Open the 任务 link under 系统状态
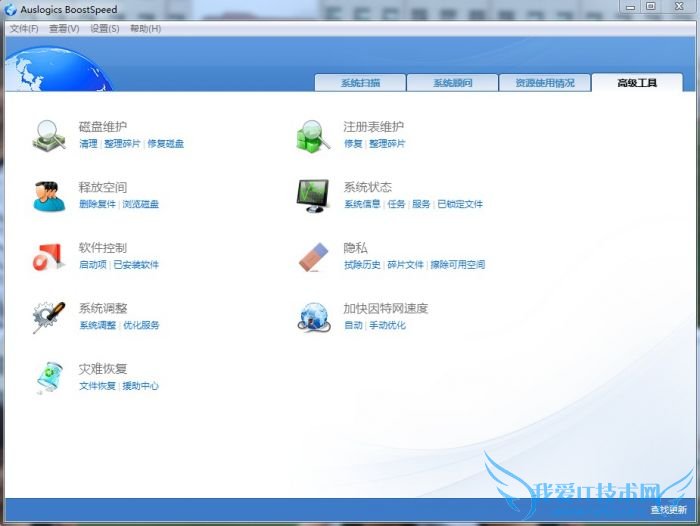The image size is (700, 526). pyautogui.click(x=396, y=204)
